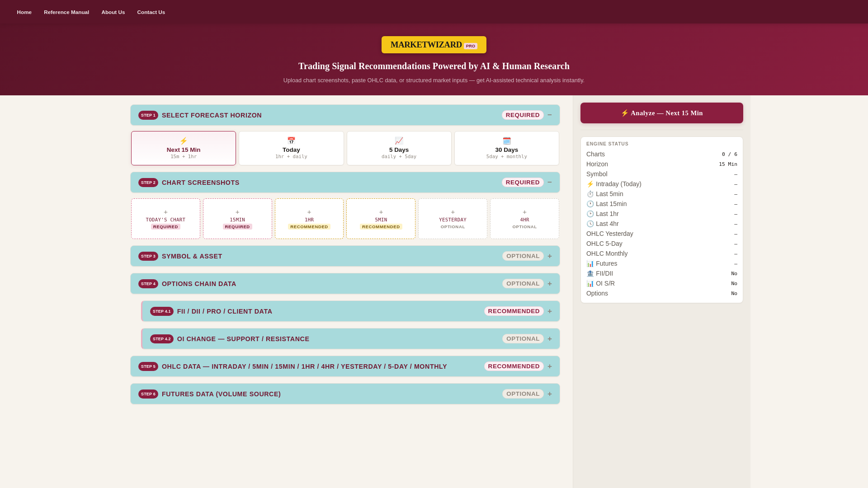
Task: Collapse the Chart Screenshots section
Action: pos(550,182)
